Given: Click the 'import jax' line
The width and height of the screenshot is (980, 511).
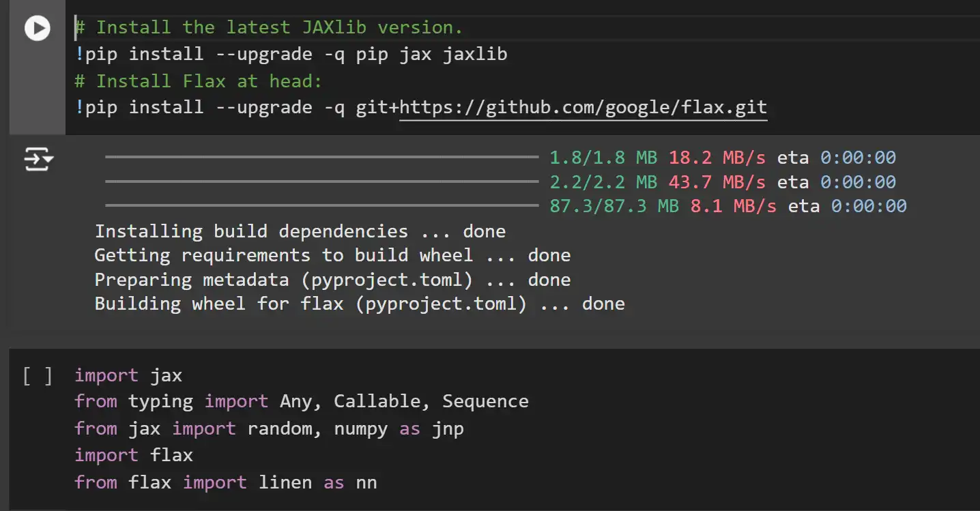Looking at the screenshot, I should (x=128, y=375).
